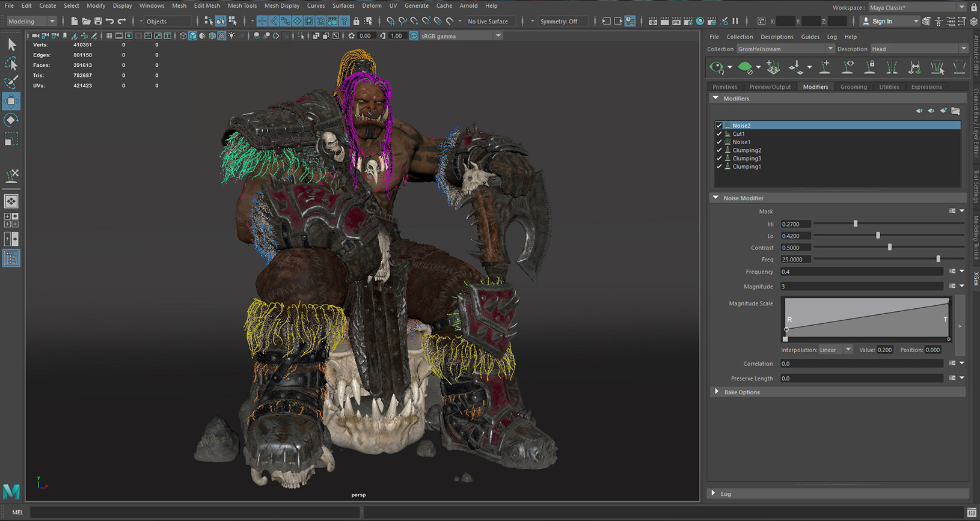This screenshot has height=521, width=980.
Task: Choose the Rotate tool in toolbox
Action: pos(11,120)
